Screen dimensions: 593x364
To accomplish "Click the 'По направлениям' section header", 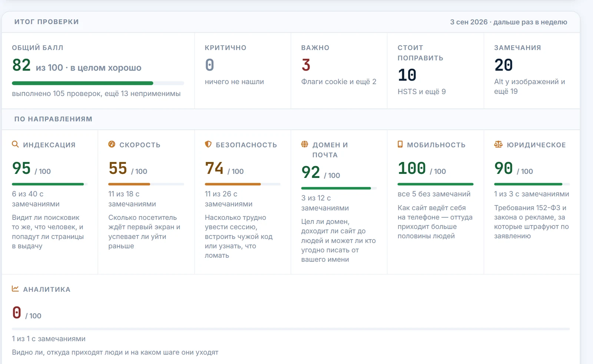I will point(53,119).
